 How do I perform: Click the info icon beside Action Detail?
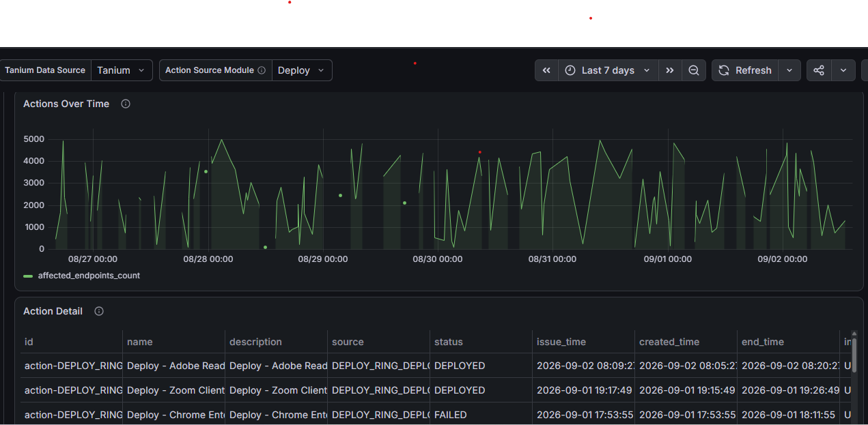coord(99,311)
